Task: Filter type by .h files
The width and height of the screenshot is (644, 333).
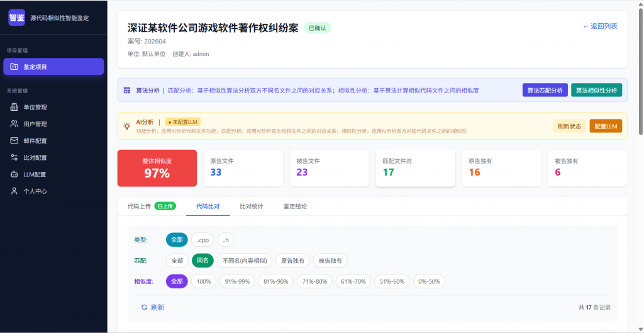Action: pyautogui.click(x=226, y=240)
